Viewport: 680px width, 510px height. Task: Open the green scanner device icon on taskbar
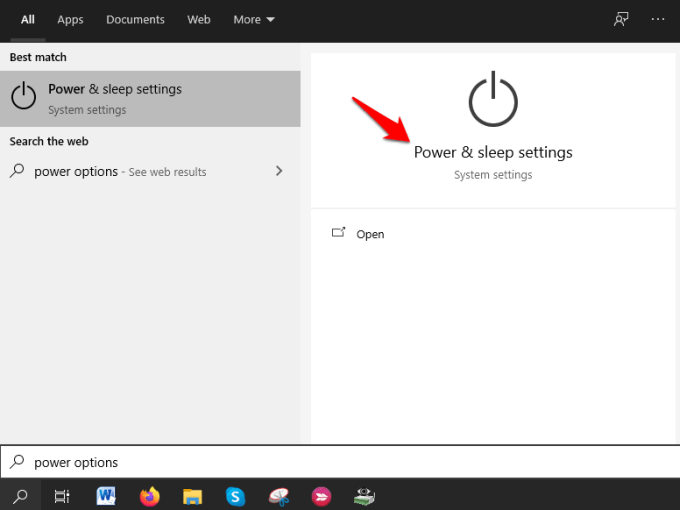click(x=364, y=497)
